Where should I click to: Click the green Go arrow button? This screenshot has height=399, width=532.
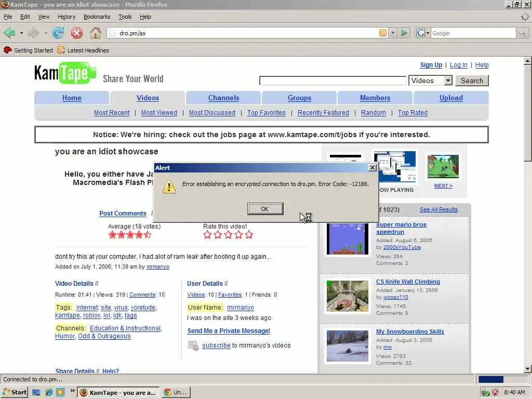click(404, 33)
